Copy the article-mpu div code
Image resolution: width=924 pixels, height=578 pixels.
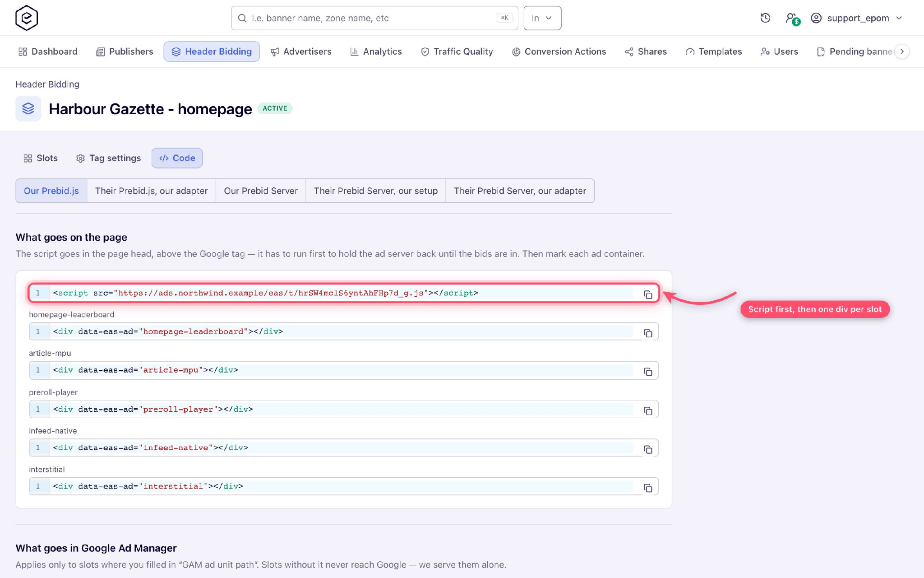click(648, 372)
